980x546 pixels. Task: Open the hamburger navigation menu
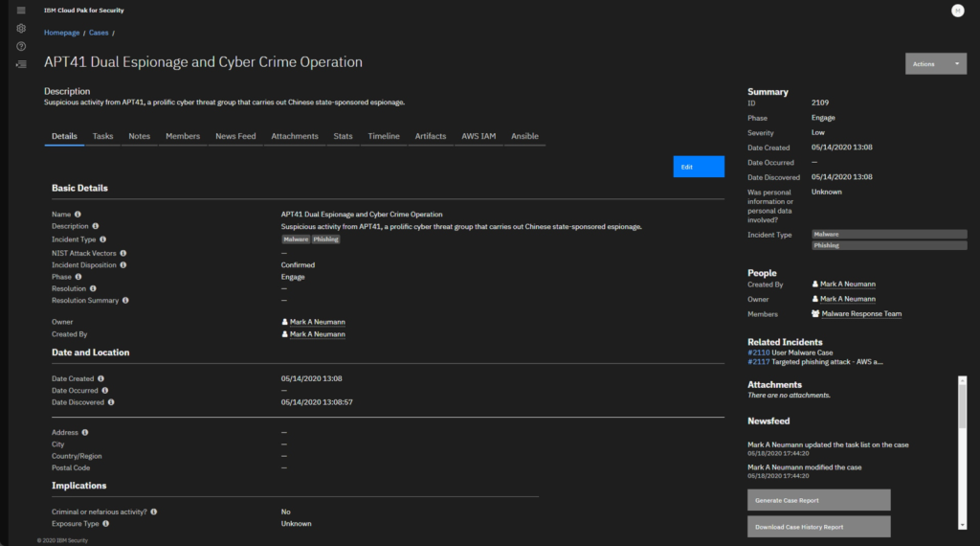point(21,10)
